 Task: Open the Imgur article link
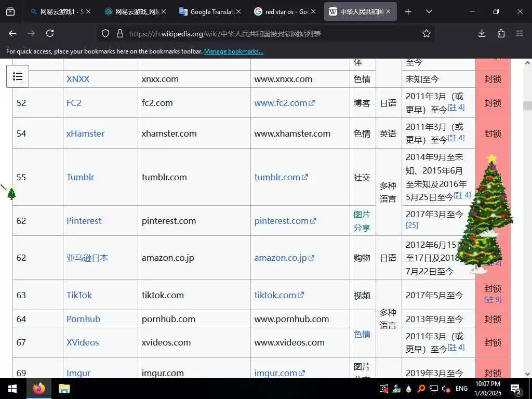click(x=78, y=373)
